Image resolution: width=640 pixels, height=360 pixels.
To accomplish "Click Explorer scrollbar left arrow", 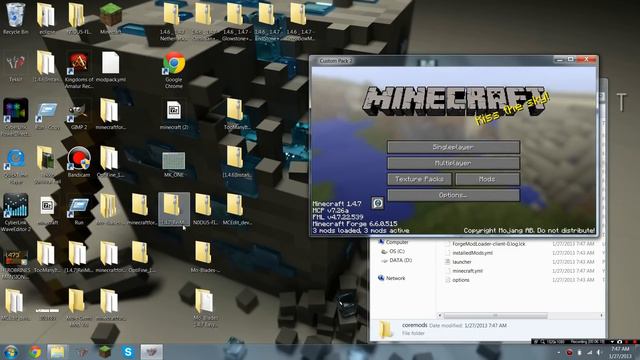I will pos(440,316).
